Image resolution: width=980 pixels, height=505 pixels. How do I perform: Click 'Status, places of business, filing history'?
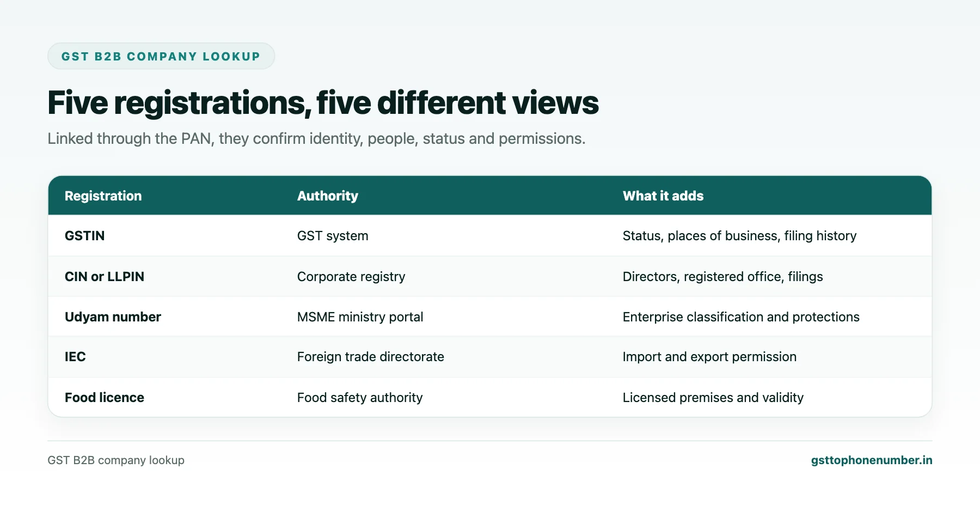point(739,236)
